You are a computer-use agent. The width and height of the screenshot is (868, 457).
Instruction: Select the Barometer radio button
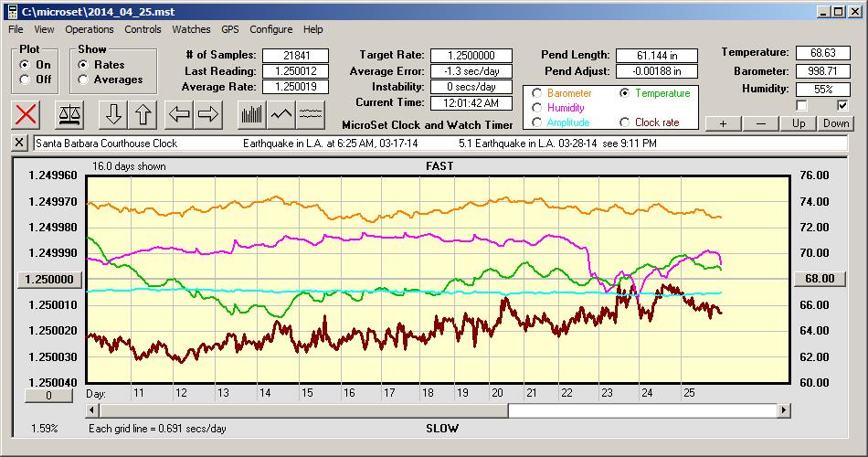536,93
